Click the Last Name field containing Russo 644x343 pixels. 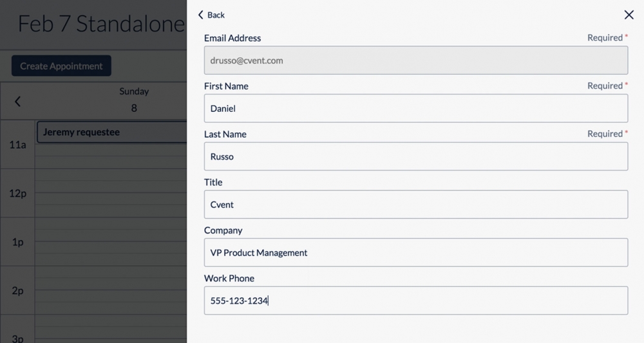click(415, 156)
